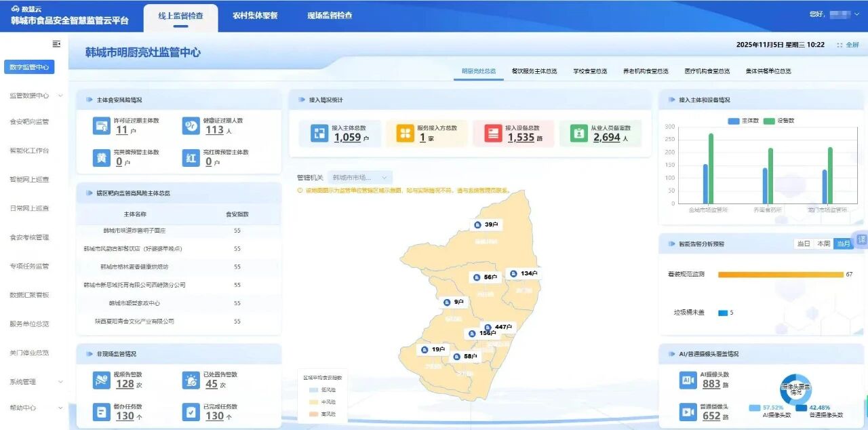Click the AI摄像头数 icon

click(688, 380)
